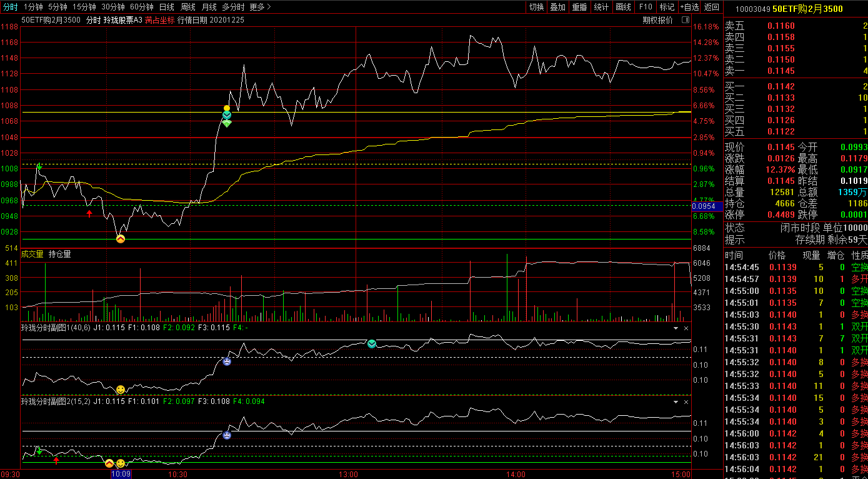This screenshot has width=868, height=479.
Task: Click the red up-arrow signal on main chart
Action: 89,213
